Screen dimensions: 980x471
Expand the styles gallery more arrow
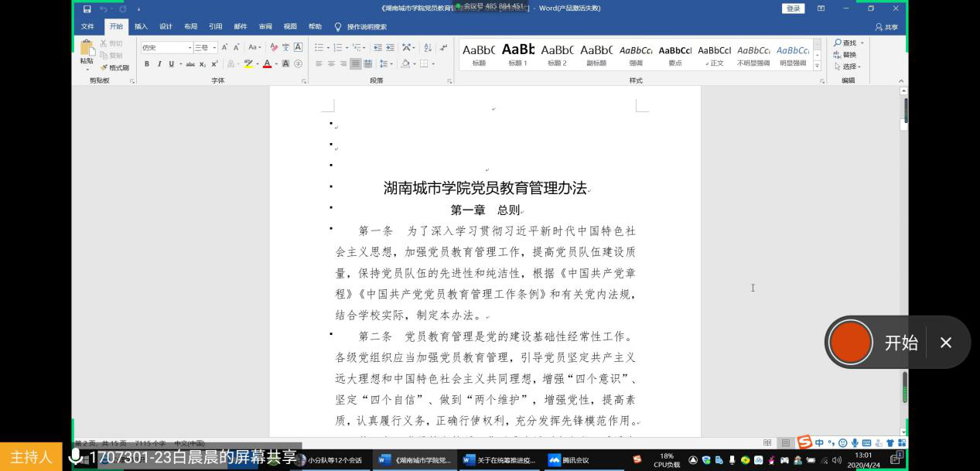818,67
